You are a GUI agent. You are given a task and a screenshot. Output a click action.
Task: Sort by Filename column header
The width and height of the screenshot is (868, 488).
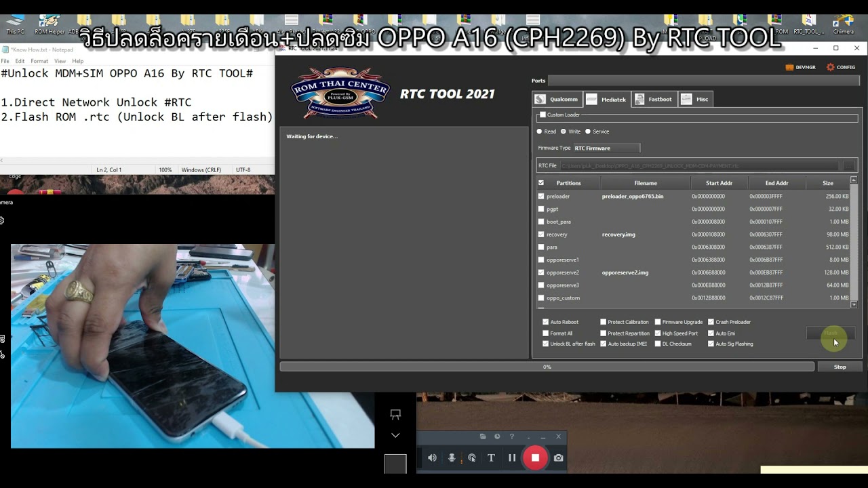pos(646,183)
